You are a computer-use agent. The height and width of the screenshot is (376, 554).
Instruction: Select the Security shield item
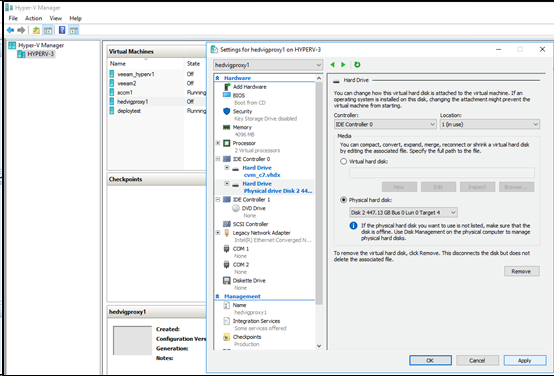coord(242,111)
